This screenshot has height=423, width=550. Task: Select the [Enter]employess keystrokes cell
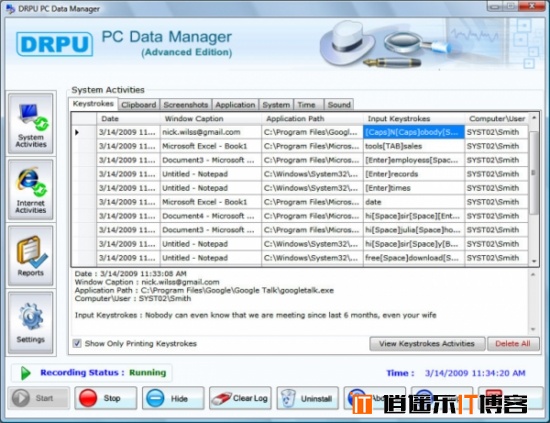tap(414, 160)
